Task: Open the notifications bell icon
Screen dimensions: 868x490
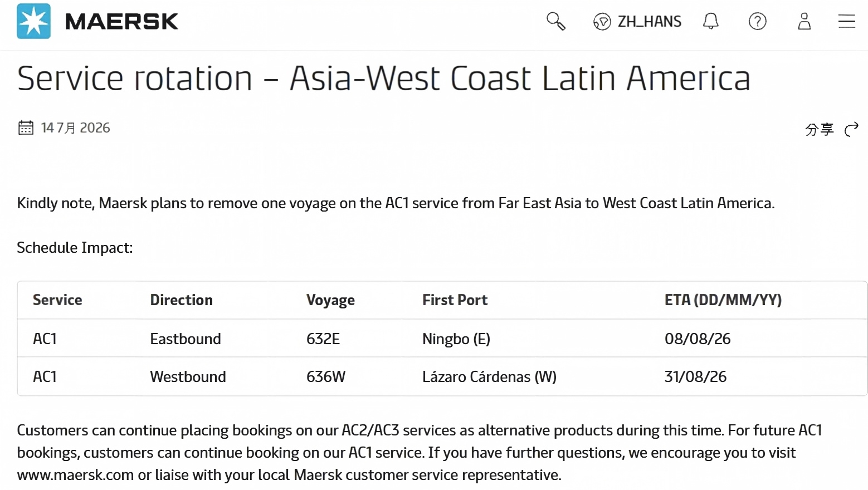Action: pos(710,21)
